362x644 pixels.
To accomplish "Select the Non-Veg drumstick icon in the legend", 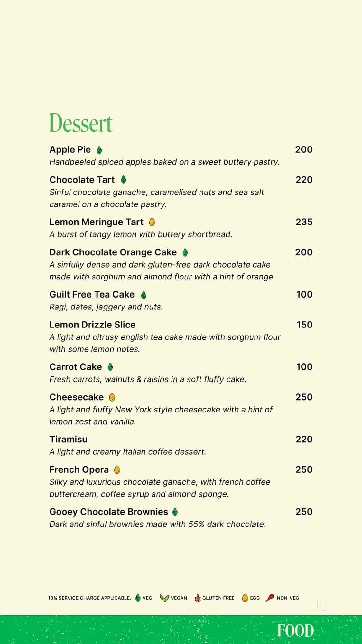I will (270, 598).
